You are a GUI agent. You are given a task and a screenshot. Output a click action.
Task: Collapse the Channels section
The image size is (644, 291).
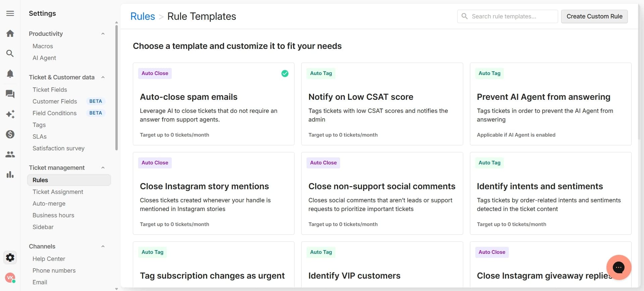coord(103,246)
